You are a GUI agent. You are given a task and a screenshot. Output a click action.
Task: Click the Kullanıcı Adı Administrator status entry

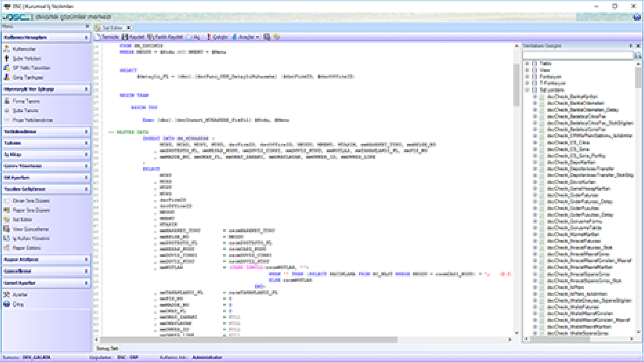190,357
